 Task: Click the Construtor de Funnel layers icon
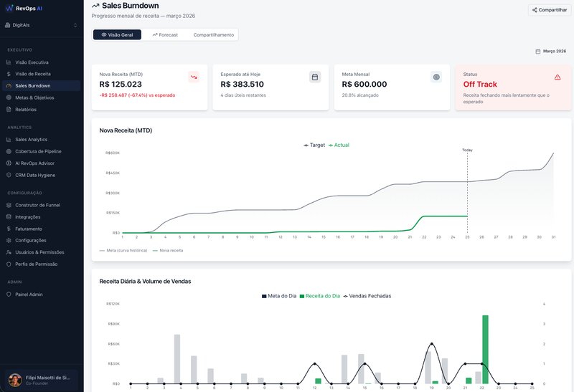coord(9,205)
